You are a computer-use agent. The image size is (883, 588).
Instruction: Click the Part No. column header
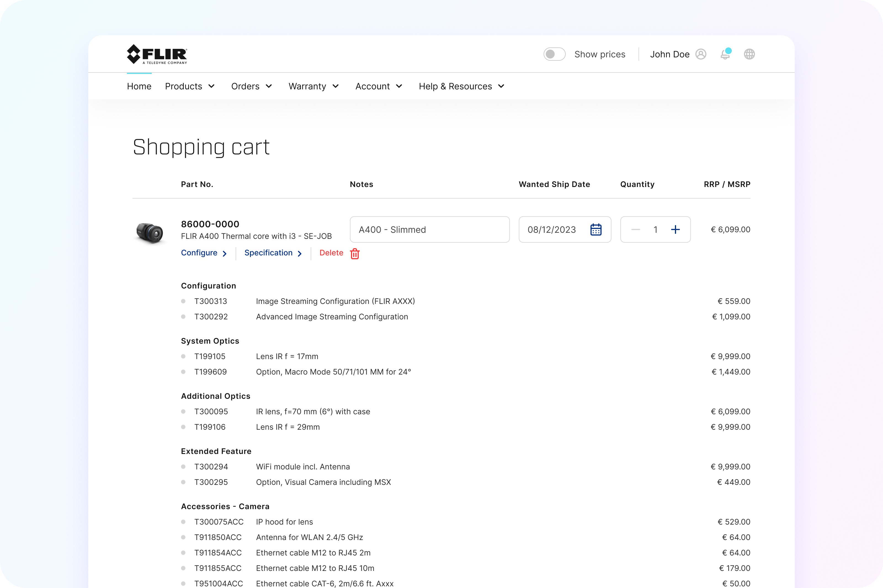click(x=197, y=184)
